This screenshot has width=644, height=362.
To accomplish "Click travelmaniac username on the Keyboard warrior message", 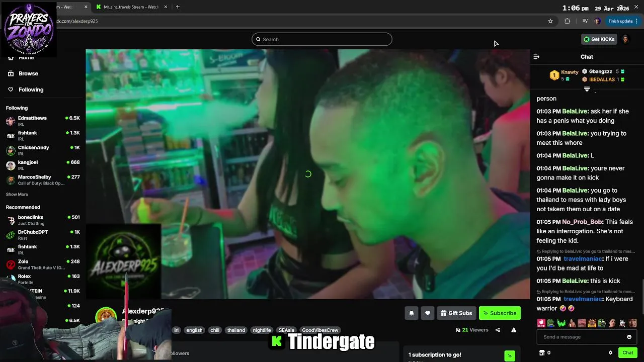I will pyautogui.click(x=583, y=299).
